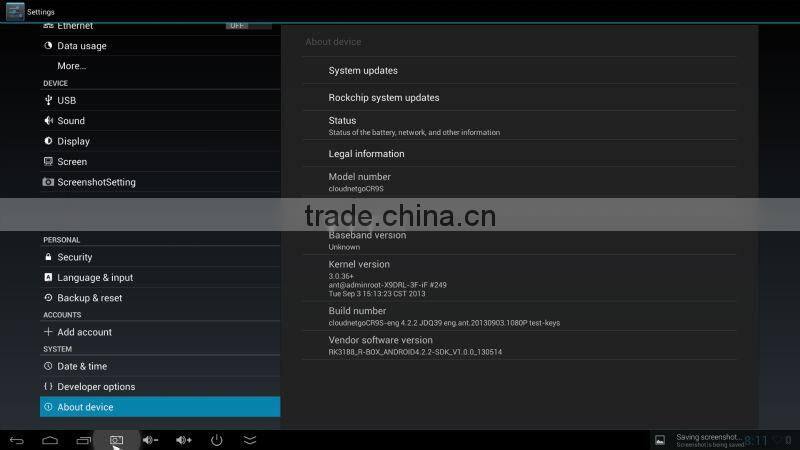Tap the Recent apps button

pos(83,440)
